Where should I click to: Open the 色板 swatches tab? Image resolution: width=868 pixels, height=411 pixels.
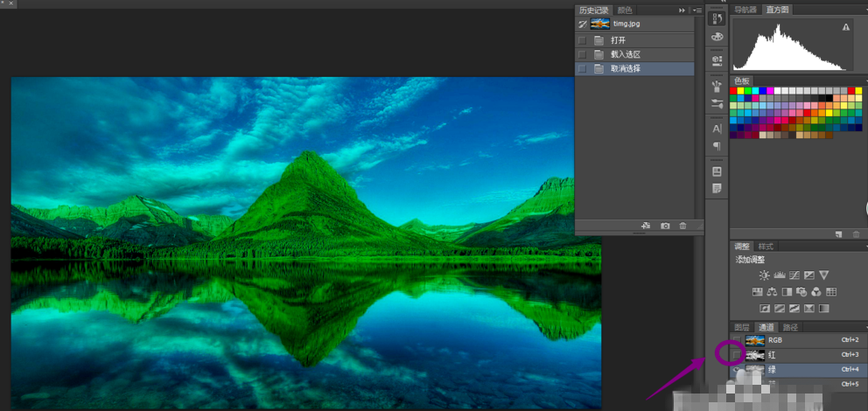pos(742,80)
